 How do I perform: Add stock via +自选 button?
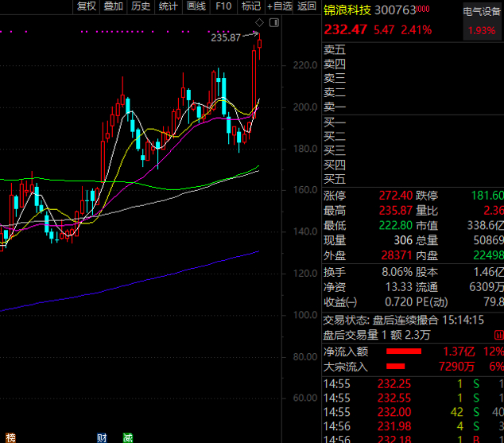pyautogui.click(x=280, y=6)
